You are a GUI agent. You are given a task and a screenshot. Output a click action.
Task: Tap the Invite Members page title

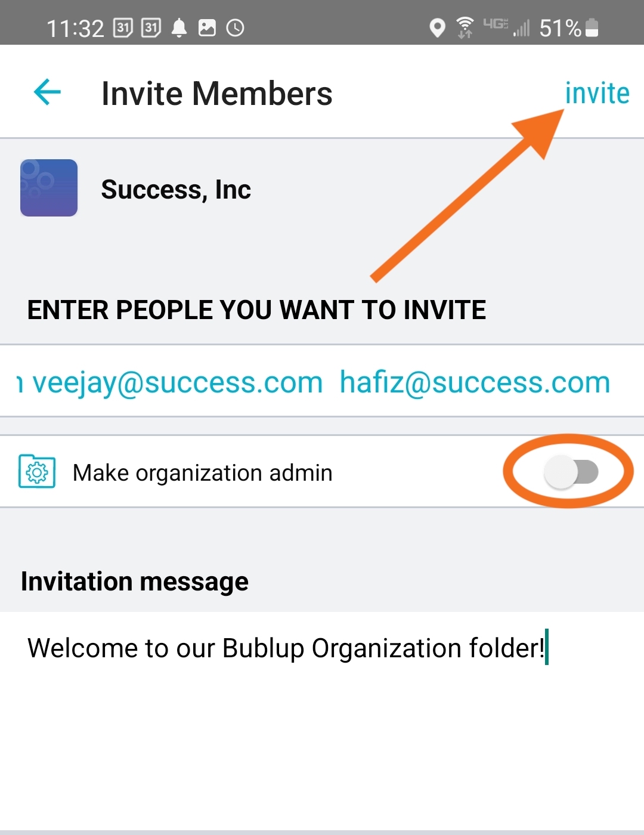pos(217,94)
